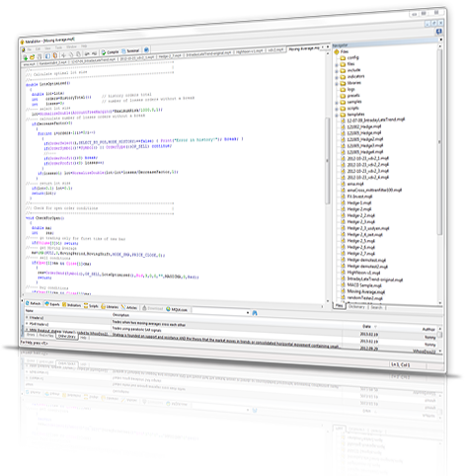Click the Terminal toolbar button

pyautogui.click(x=130, y=51)
